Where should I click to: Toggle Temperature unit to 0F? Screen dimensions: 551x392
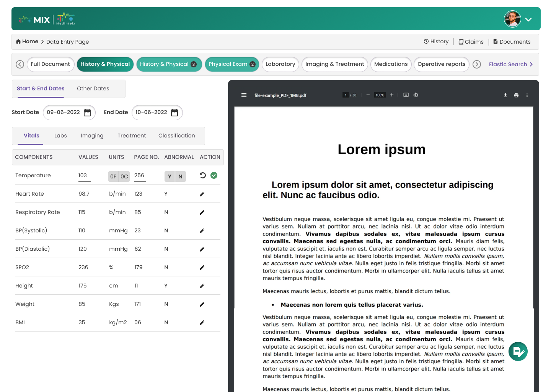[113, 176]
